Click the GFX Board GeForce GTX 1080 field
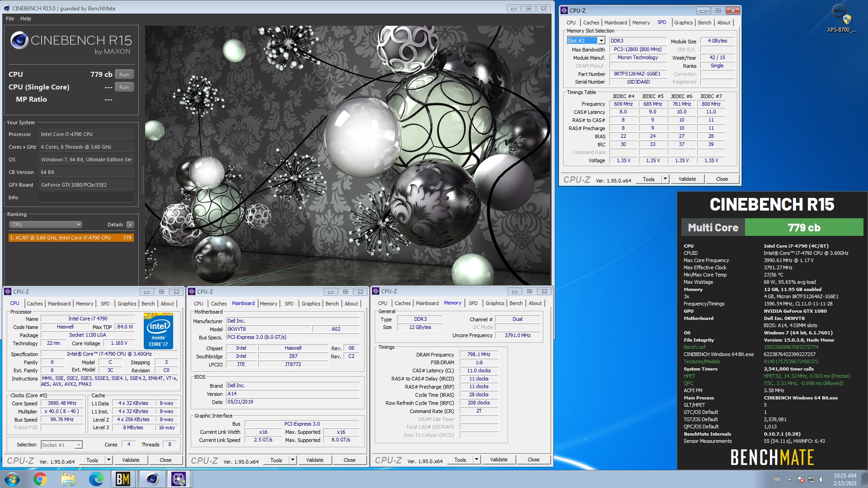868x488 pixels. click(86, 185)
